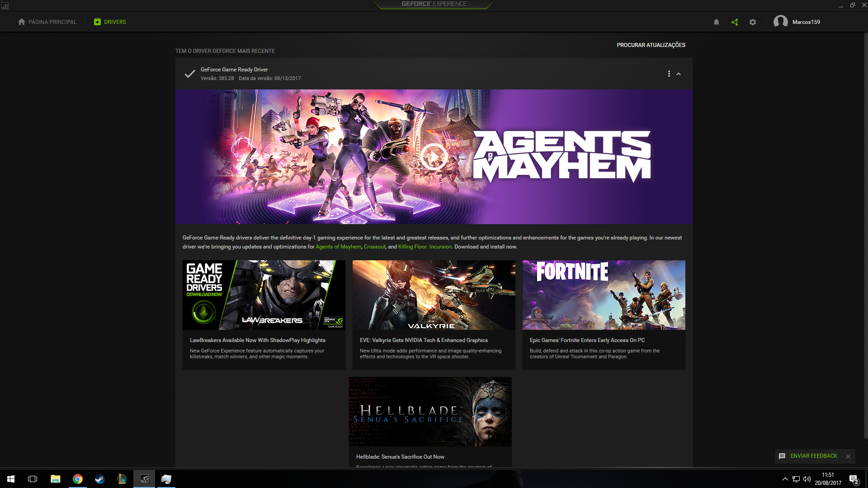
Task: Click driver version 385.28 text
Action: coord(217,78)
